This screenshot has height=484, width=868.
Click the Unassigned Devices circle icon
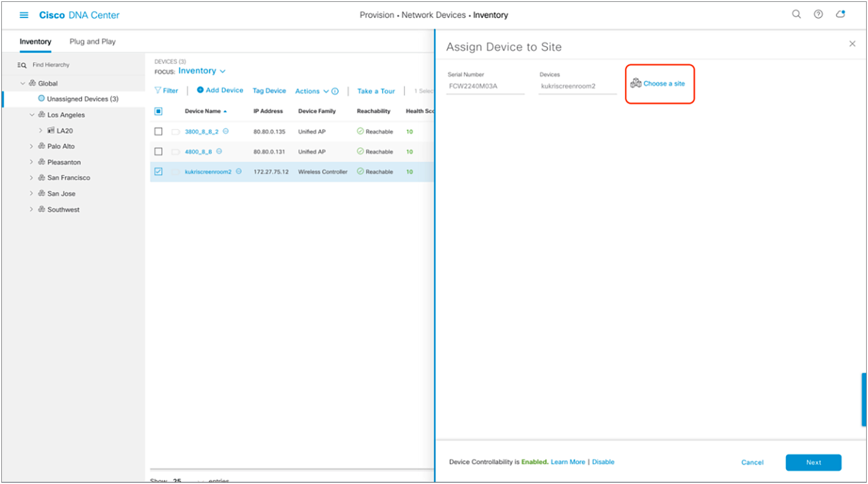[41, 98]
